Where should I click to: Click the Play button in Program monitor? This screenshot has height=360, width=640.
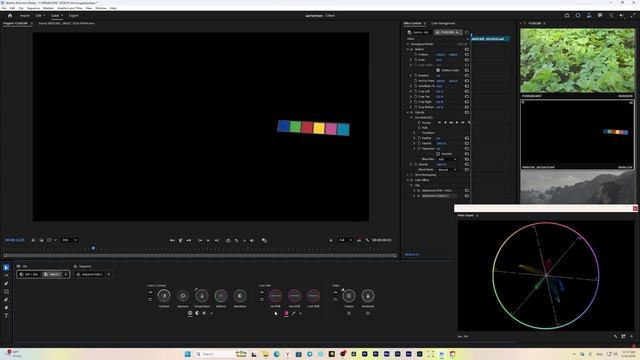pyautogui.click(x=208, y=240)
